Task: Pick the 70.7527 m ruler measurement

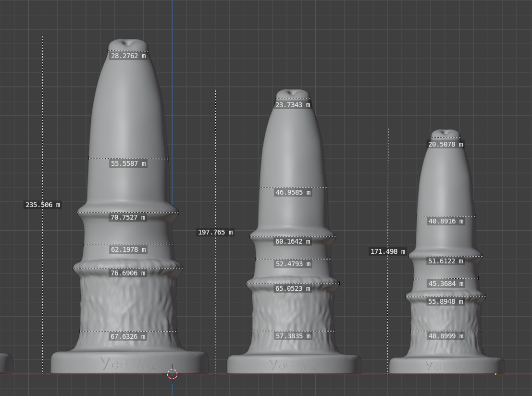Action: pos(128,217)
